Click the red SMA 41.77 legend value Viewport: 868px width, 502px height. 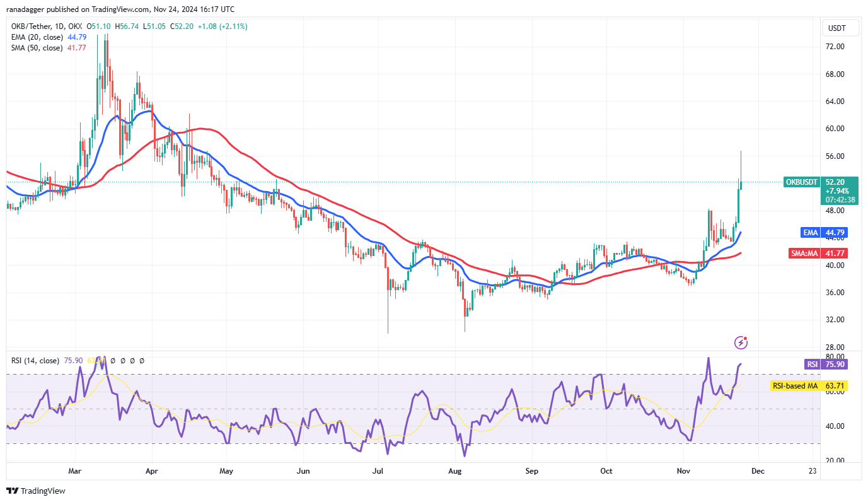point(76,48)
